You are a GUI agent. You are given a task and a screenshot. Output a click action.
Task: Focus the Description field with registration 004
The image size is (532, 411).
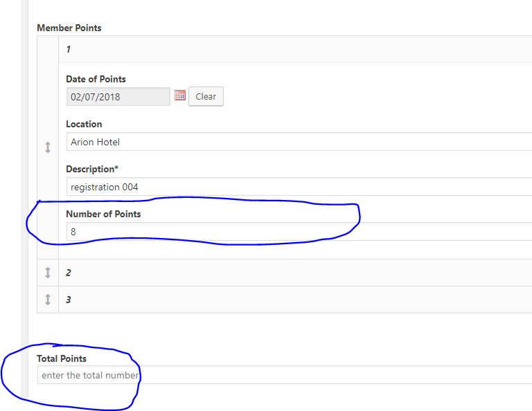(x=299, y=187)
